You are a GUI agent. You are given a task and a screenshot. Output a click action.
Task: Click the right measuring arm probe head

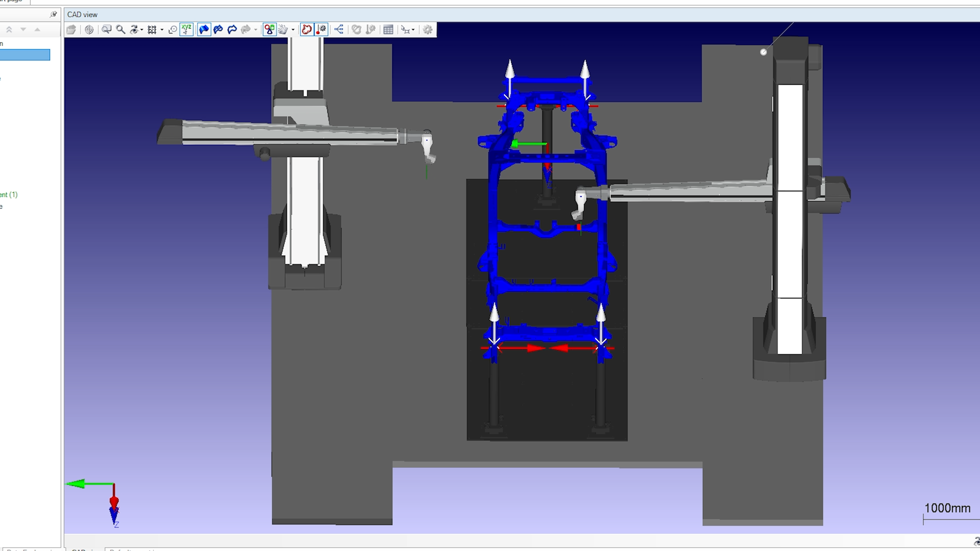tap(579, 204)
